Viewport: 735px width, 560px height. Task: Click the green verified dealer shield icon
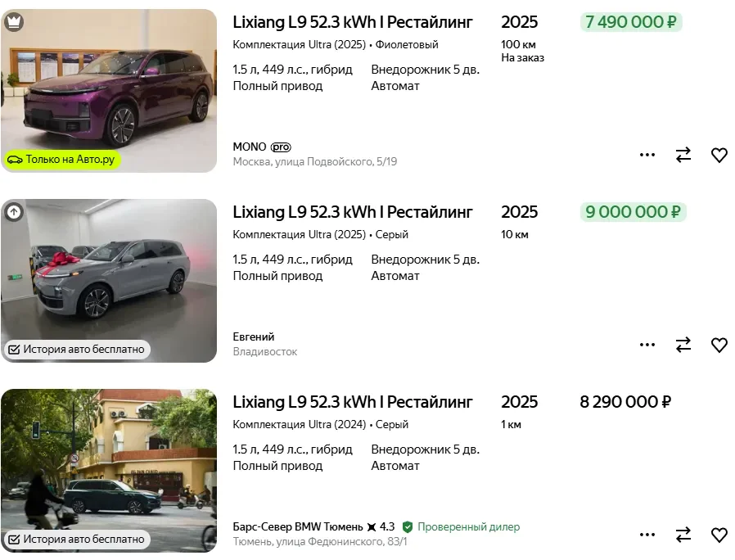coord(408,527)
